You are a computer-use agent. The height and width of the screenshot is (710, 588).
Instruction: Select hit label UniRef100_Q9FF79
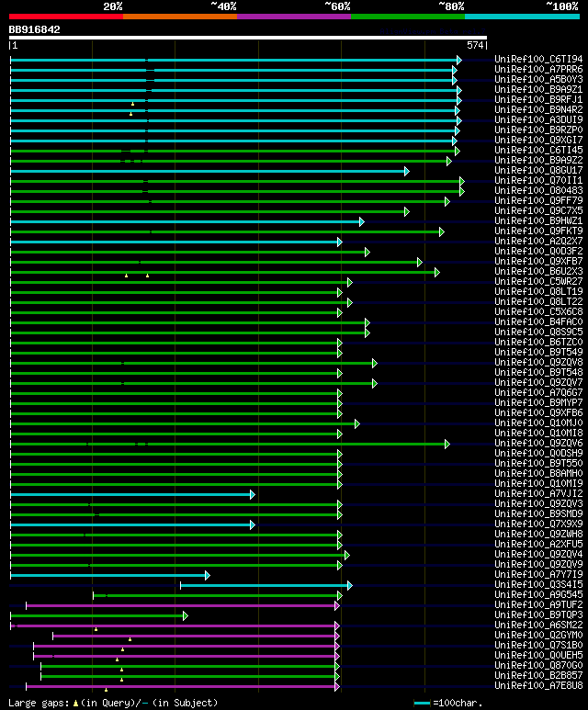pyautogui.click(x=538, y=200)
